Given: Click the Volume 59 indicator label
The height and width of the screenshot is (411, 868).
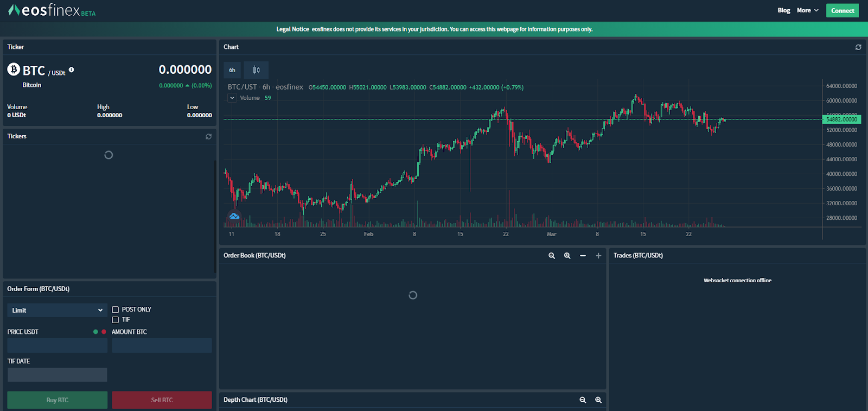Looking at the screenshot, I should [256, 98].
